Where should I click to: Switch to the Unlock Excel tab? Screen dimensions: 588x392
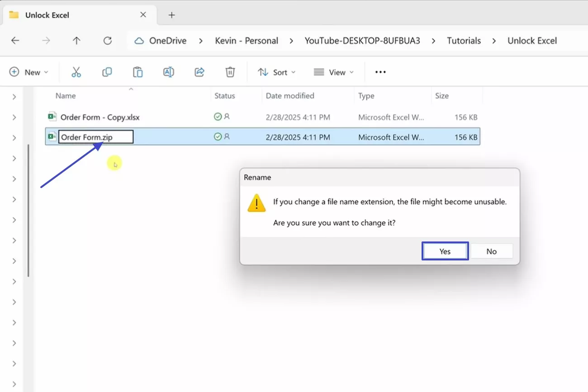47,14
